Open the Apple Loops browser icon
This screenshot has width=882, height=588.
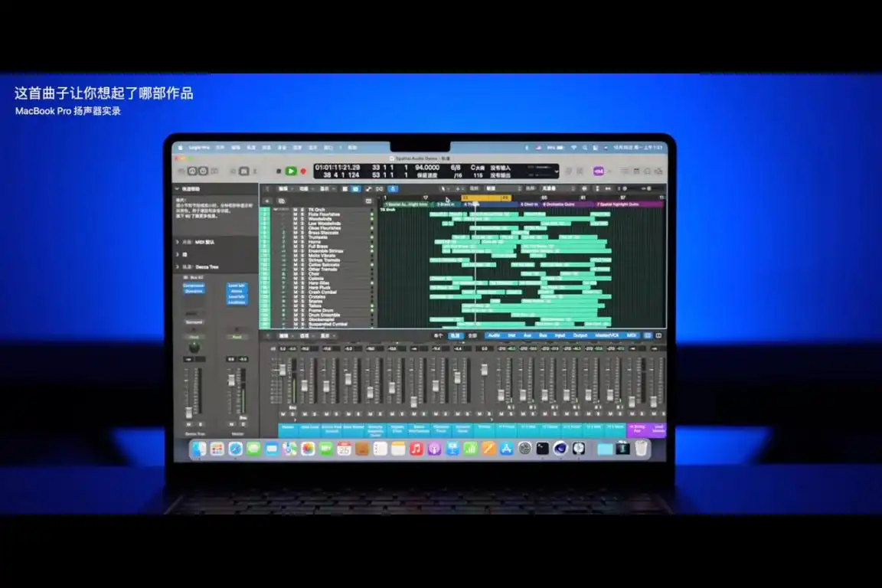pos(648,171)
